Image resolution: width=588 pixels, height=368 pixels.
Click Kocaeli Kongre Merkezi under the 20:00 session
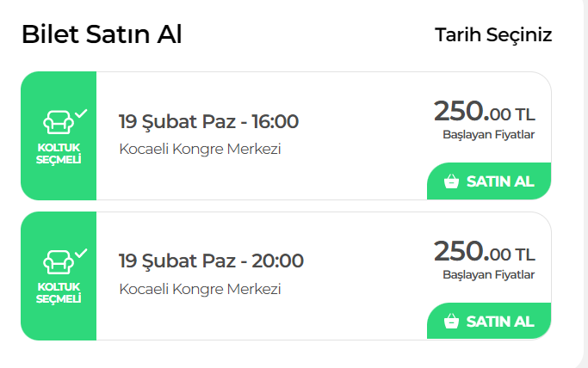[200, 289]
